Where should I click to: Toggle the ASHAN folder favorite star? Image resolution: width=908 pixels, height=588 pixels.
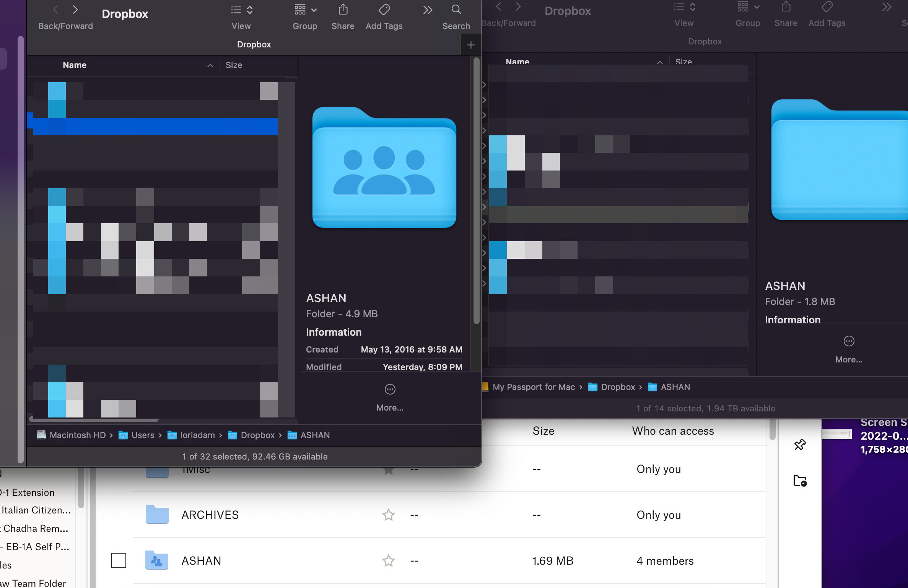387,561
